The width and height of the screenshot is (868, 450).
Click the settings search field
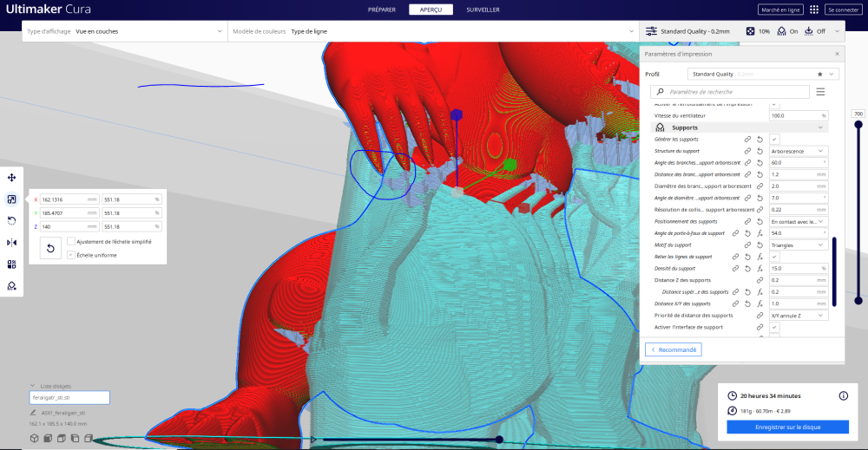[x=730, y=92]
